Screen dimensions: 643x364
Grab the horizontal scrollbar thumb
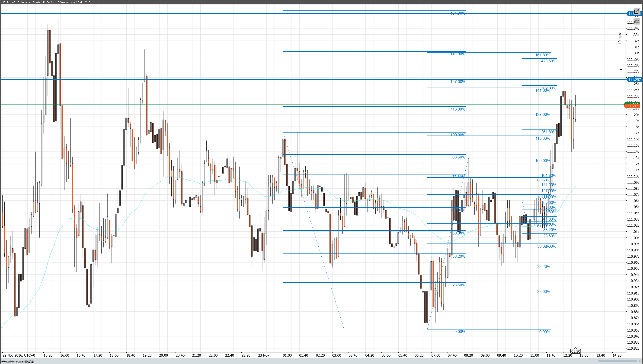click(x=617, y=361)
